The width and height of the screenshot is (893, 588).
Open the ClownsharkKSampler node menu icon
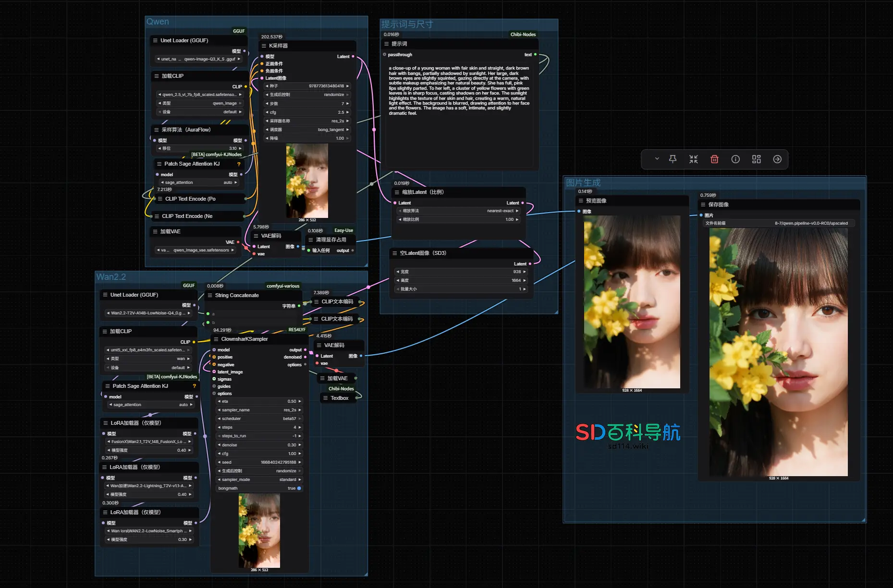click(x=216, y=339)
